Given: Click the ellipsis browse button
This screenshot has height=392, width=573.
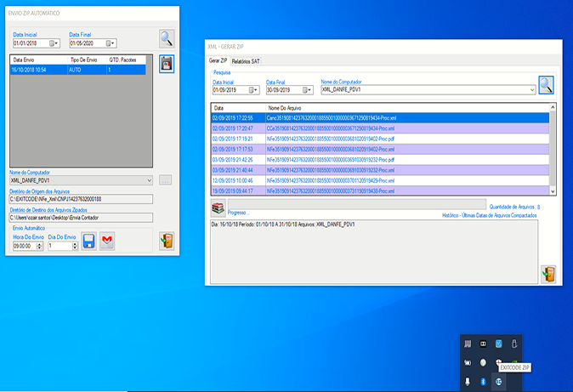Looking at the screenshot, I should click(165, 180).
